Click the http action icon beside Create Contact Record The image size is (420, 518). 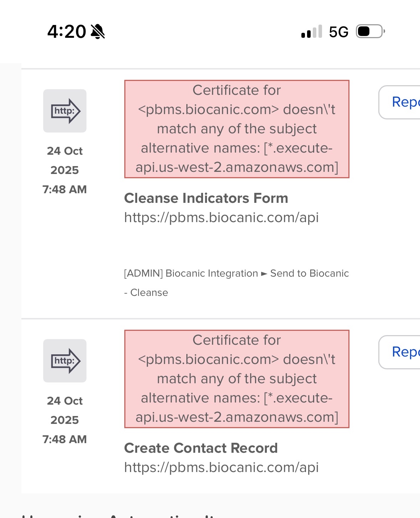click(65, 361)
